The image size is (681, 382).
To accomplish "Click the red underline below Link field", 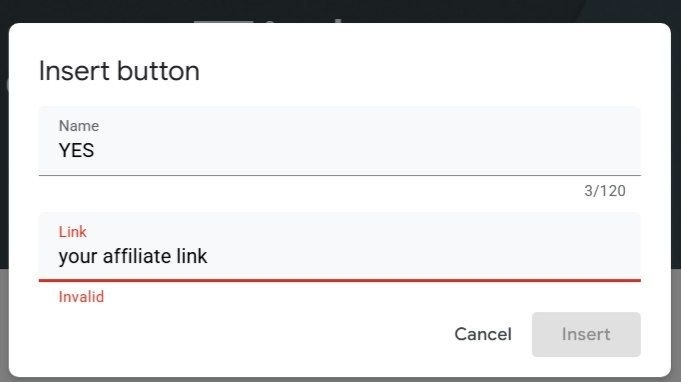I will [x=340, y=280].
